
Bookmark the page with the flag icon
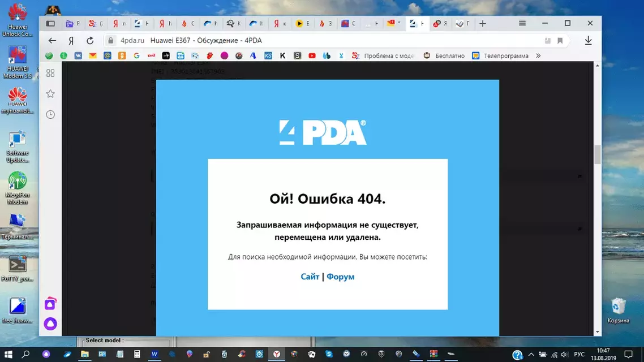[x=560, y=40]
